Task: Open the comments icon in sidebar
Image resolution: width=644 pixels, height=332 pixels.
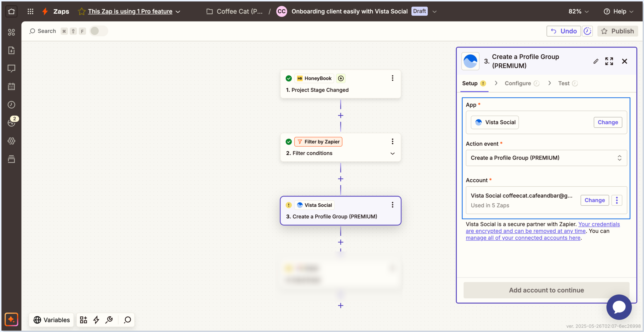Action: 11,68
